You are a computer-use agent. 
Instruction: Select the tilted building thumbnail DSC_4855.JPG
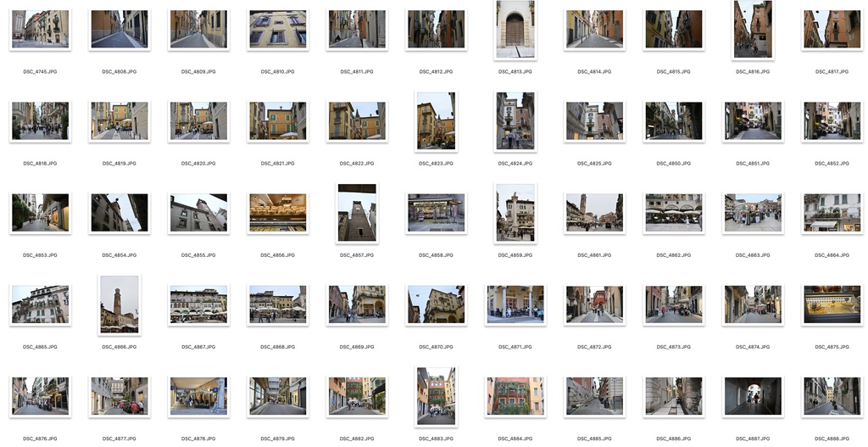[x=198, y=213]
